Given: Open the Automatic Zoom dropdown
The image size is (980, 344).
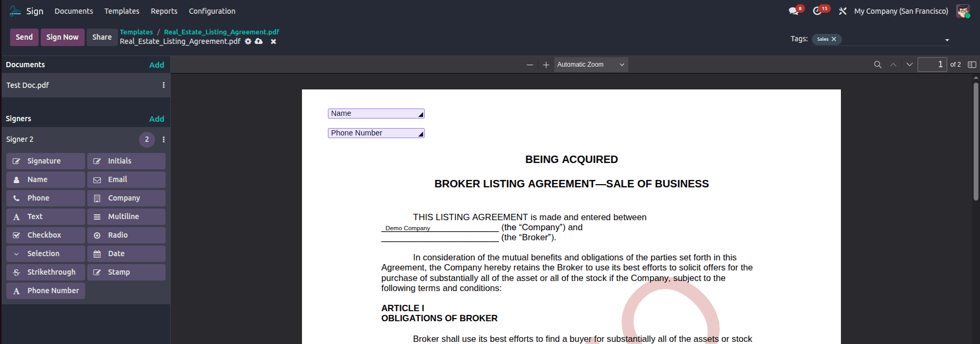Looking at the screenshot, I should 591,65.
